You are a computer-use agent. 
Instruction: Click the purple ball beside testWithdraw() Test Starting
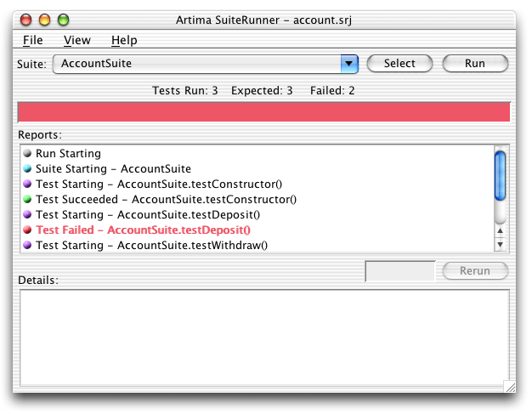click(27, 245)
